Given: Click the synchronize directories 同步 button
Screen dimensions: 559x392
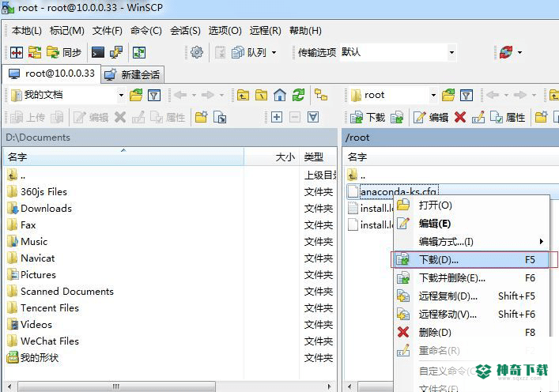Looking at the screenshot, I should [x=64, y=53].
